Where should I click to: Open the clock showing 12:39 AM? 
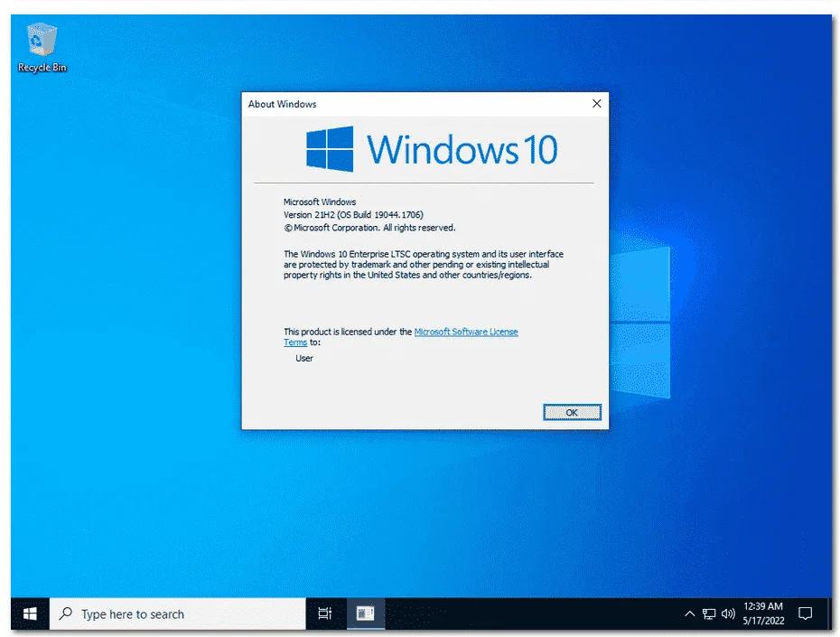[763, 614]
